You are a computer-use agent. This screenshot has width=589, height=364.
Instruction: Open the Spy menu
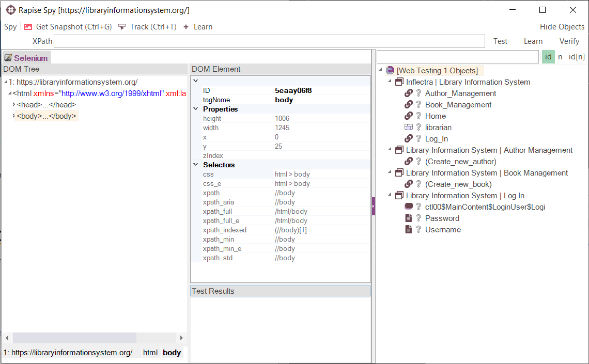click(10, 27)
